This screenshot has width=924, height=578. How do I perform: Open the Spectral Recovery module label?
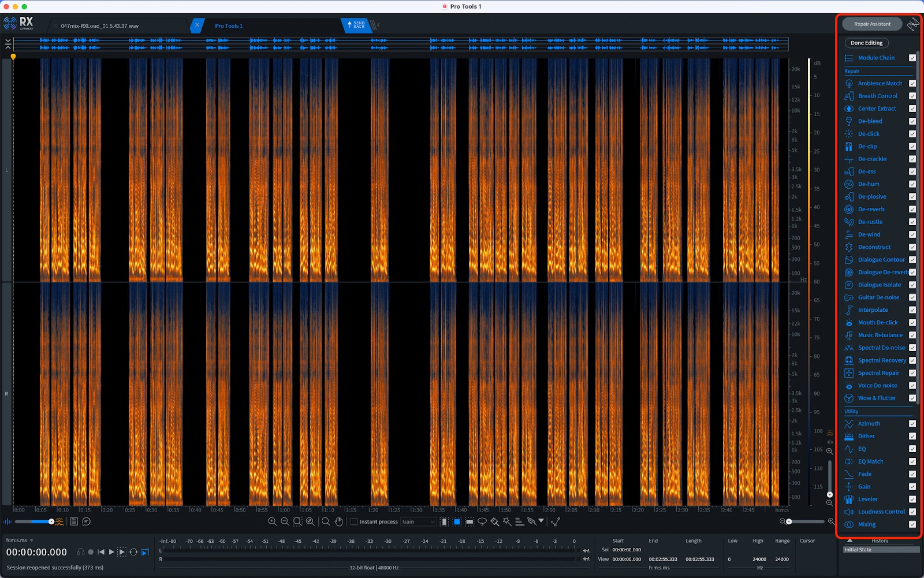(882, 360)
